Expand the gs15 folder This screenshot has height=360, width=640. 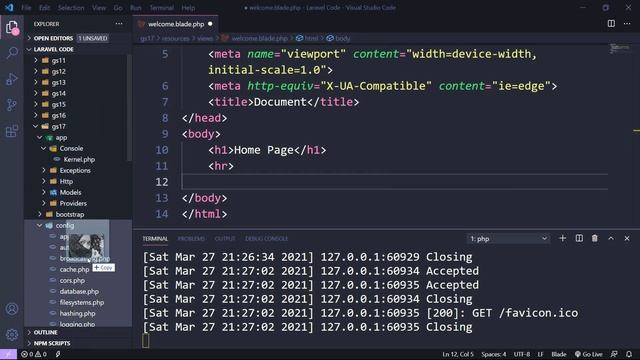(x=78, y=104)
